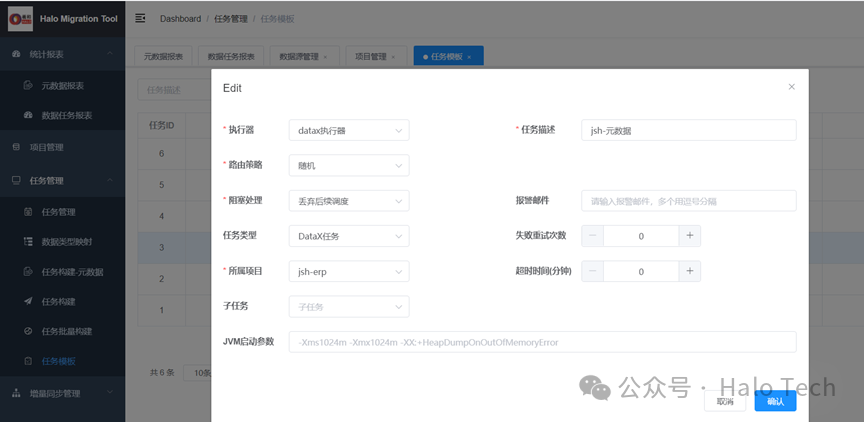Click the 取消 cancel button
The height and width of the screenshot is (422, 864).
[x=725, y=401]
